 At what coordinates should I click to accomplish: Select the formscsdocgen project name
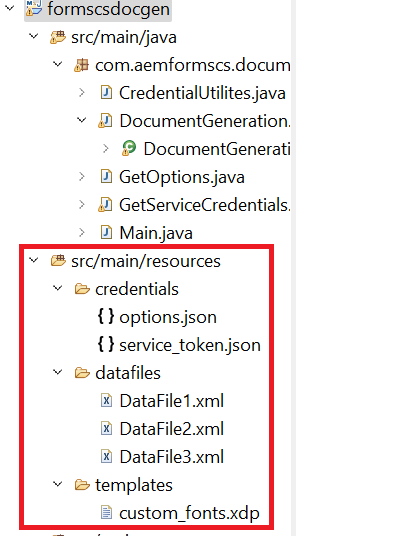[x=108, y=9]
